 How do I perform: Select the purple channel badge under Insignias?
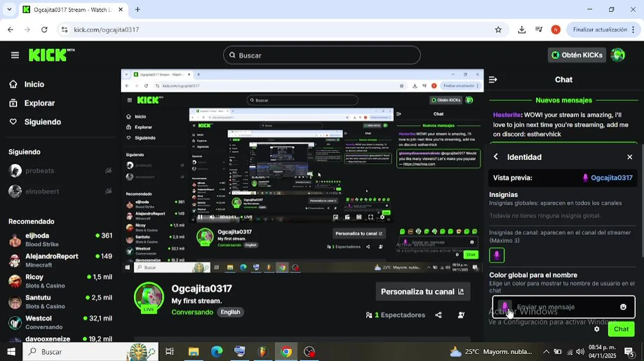(497, 255)
